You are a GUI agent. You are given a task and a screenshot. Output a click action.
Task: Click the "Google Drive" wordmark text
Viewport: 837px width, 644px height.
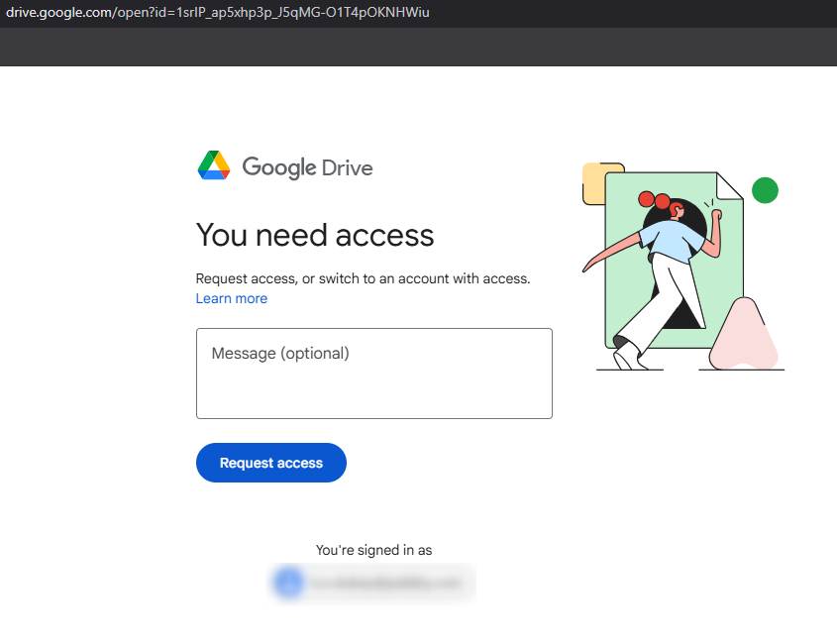[x=307, y=167]
